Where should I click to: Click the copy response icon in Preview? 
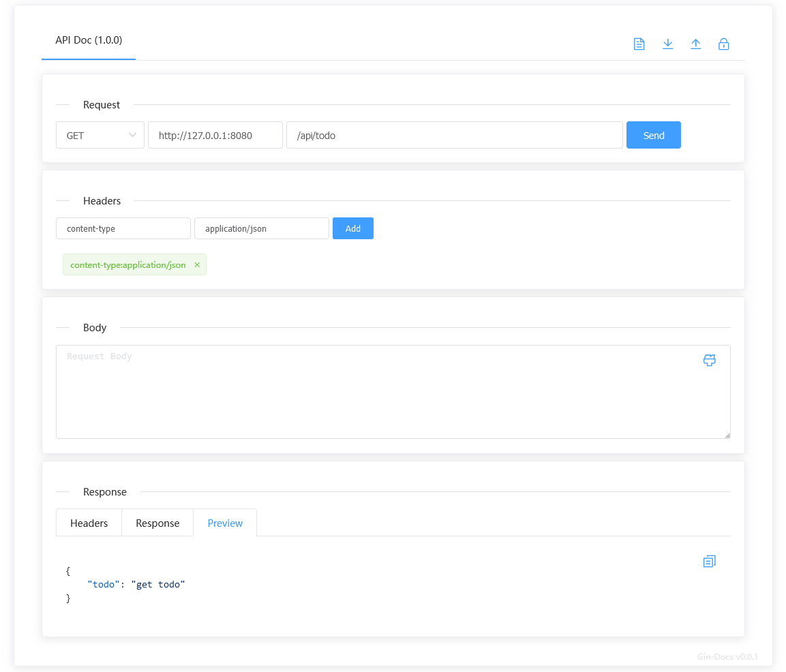click(x=709, y=562)
